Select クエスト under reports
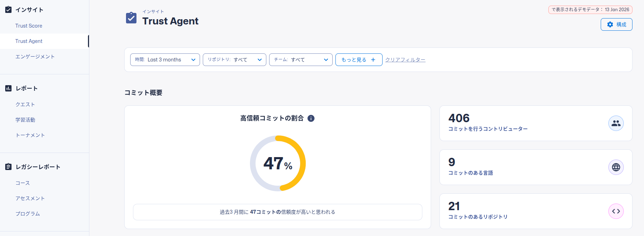Viewport: 644px width, 236px height. click(25, 104)
